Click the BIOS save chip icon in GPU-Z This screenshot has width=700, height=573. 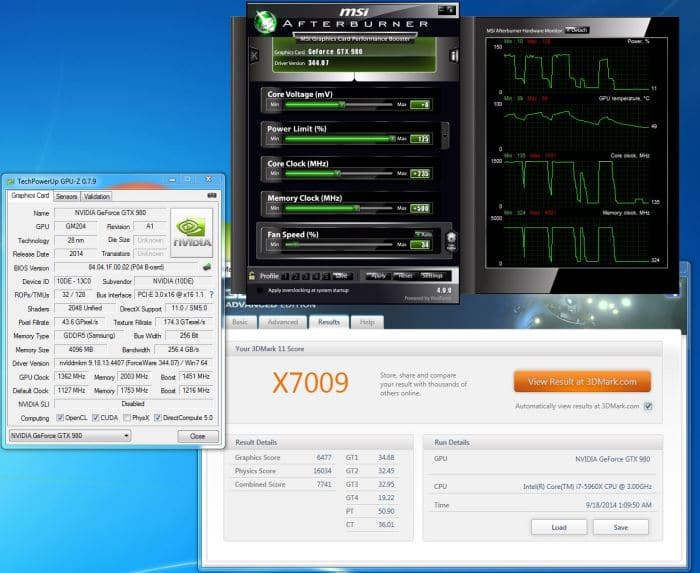click(x=206, y=267)
